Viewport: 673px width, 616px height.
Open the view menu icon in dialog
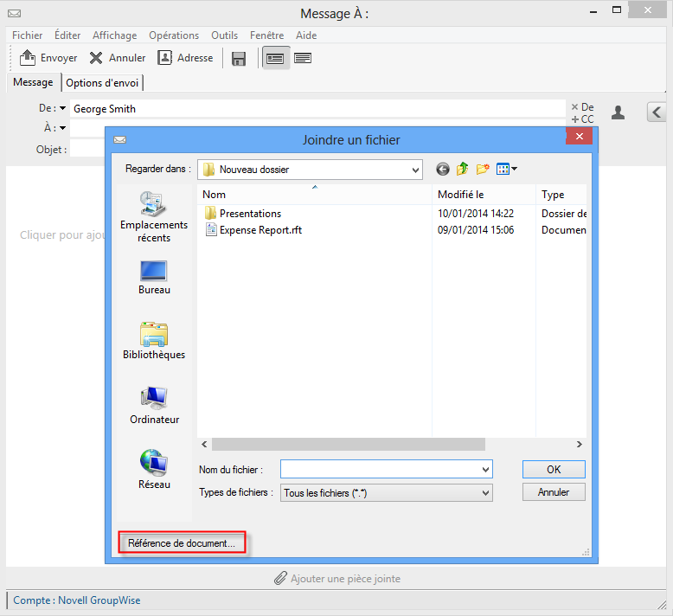(506, 169)
